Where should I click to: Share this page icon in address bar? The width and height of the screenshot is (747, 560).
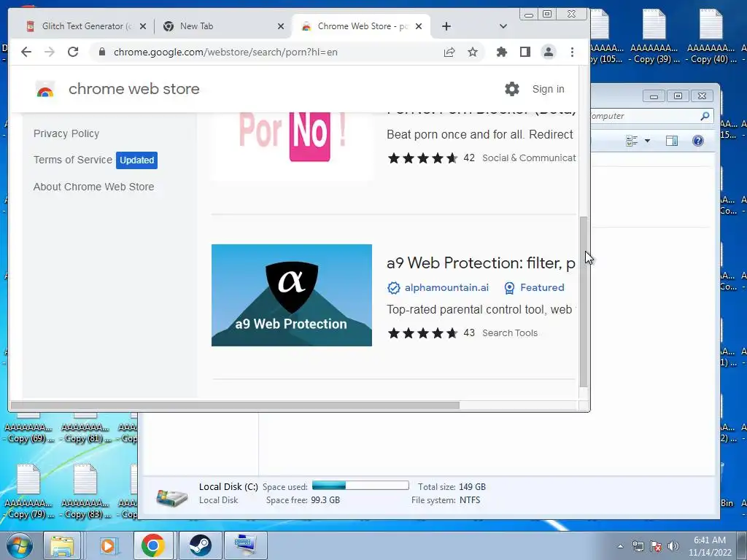449,52
